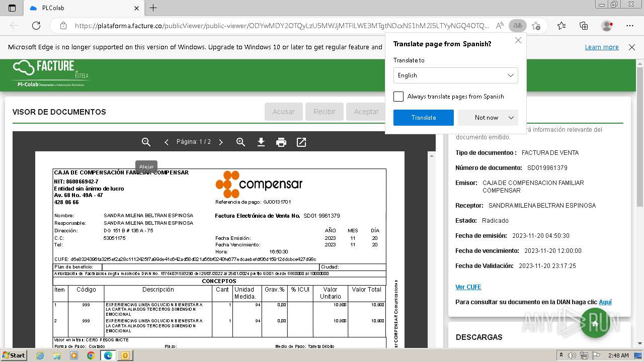
Task: Close the PLColab tab
Action: (137, 8)
